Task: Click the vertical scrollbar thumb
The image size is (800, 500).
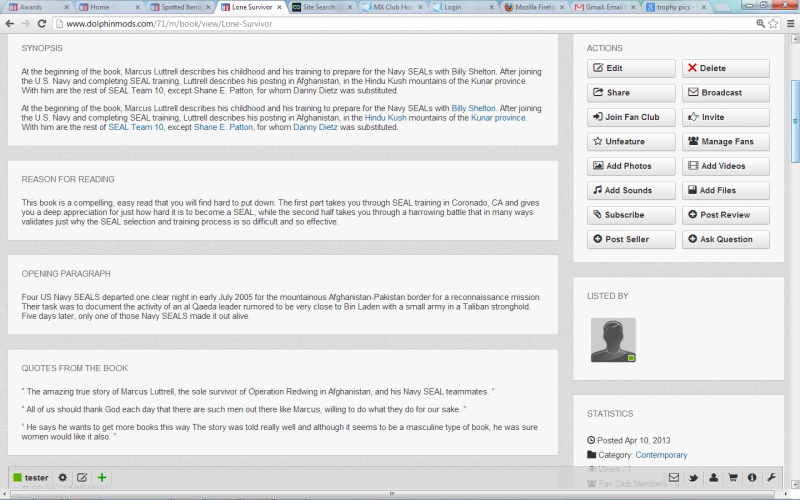Action: 795,121
